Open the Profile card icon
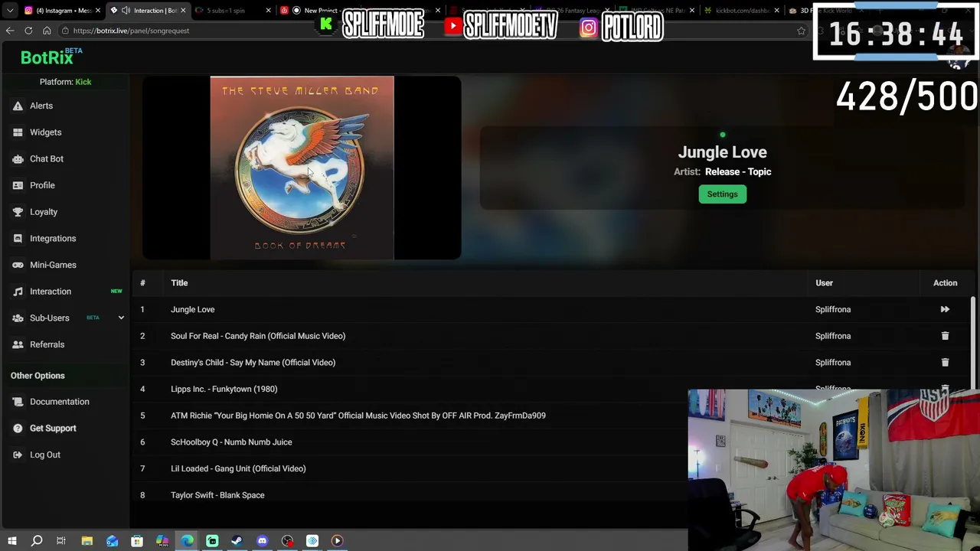This screenshot has height=551, width=980. pos(18,185)
